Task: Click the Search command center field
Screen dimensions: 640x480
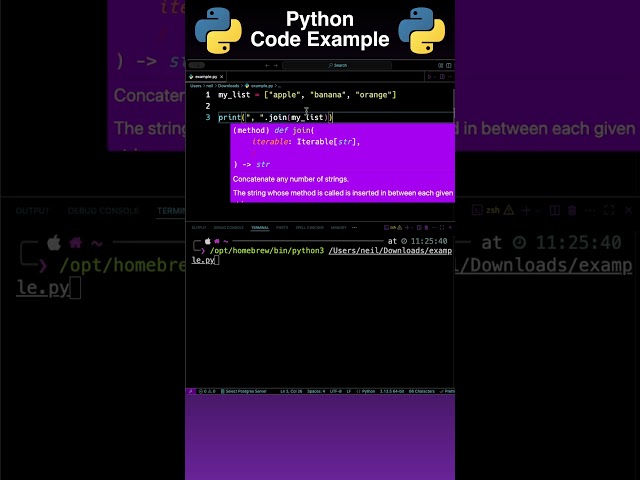Action: click(337, 65)
